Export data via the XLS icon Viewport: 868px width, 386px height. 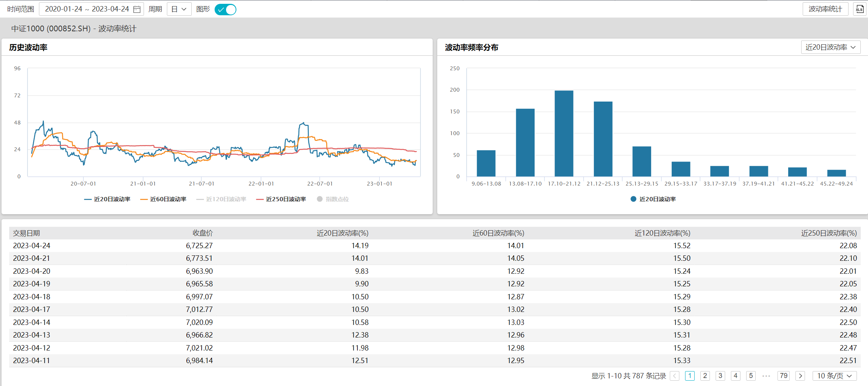point(859,9)
